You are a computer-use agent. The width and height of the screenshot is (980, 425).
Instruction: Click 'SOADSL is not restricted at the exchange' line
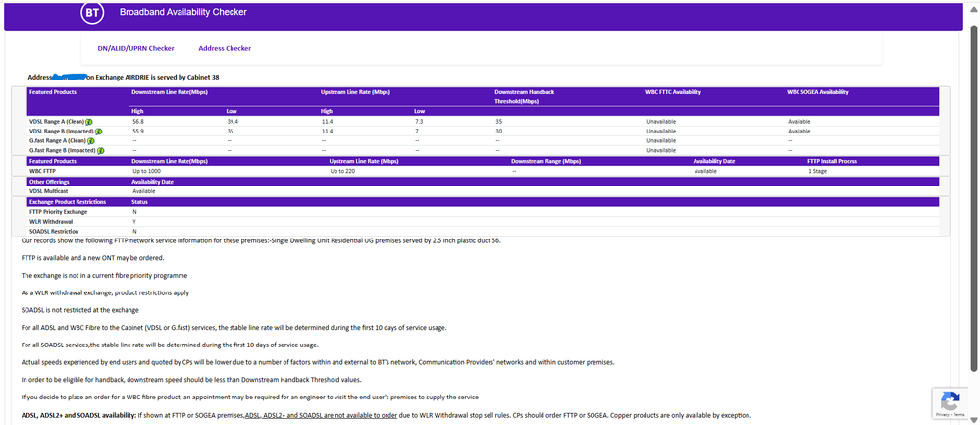[80, 310]
